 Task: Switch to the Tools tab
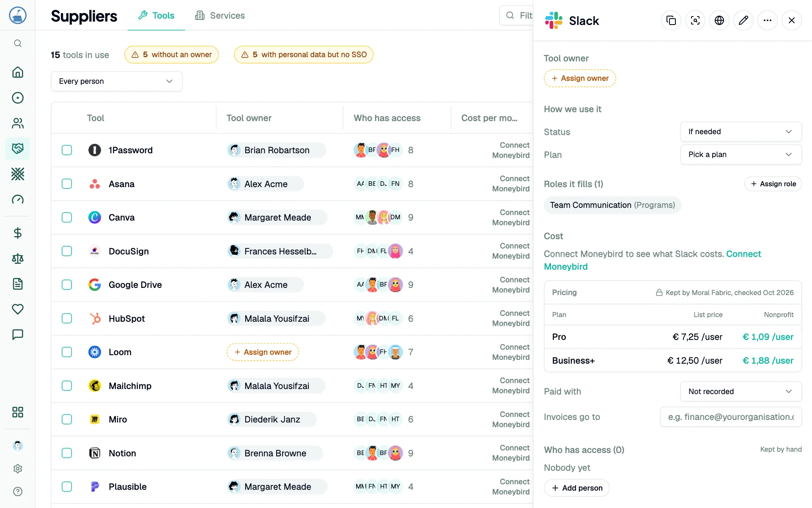pos(156,16)
